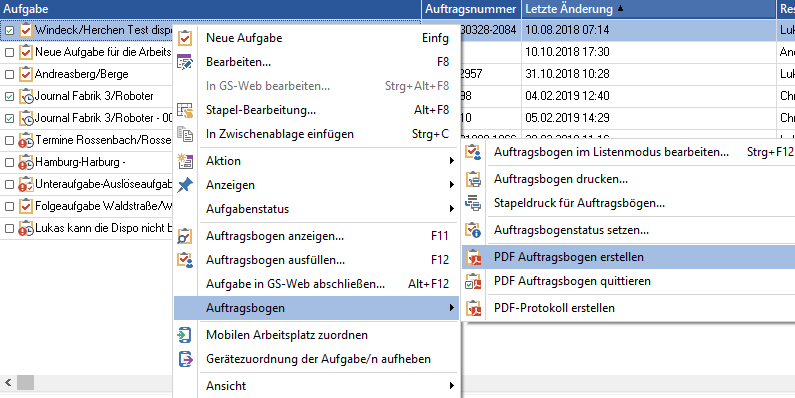This screenshot has height=398, width=795.
Task: Click the icon of Neue Aufgabe für die Arbeits row
Action: click(x=26, y=52)
